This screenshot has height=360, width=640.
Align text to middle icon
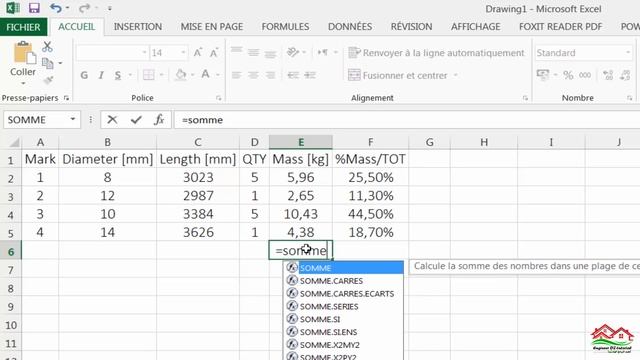click(x=253, y=52)
